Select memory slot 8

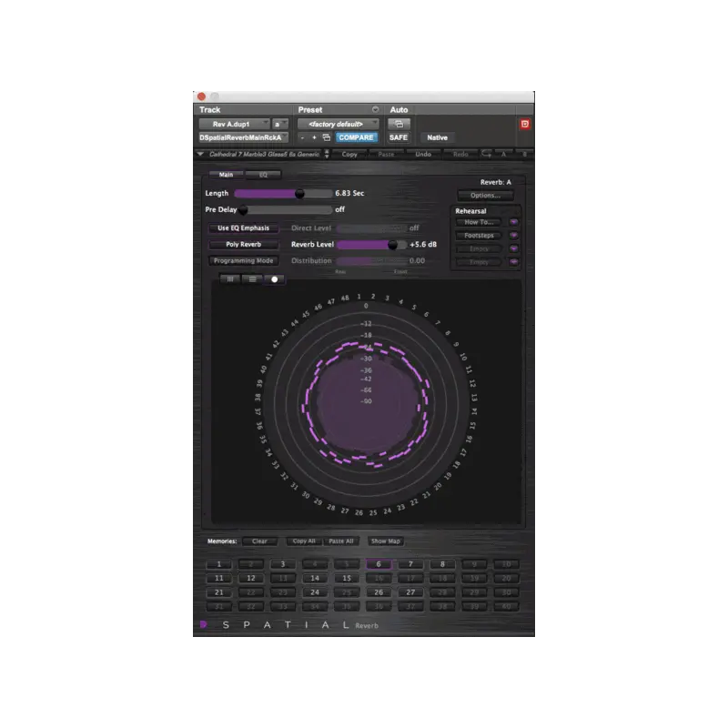[x=442, y=564]
